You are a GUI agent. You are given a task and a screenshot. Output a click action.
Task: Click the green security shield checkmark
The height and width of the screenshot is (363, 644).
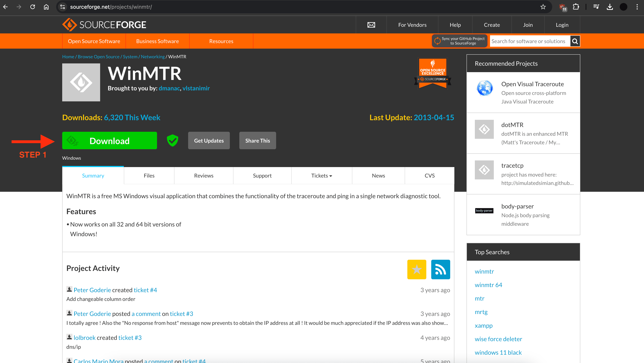(x=173, y=140)
